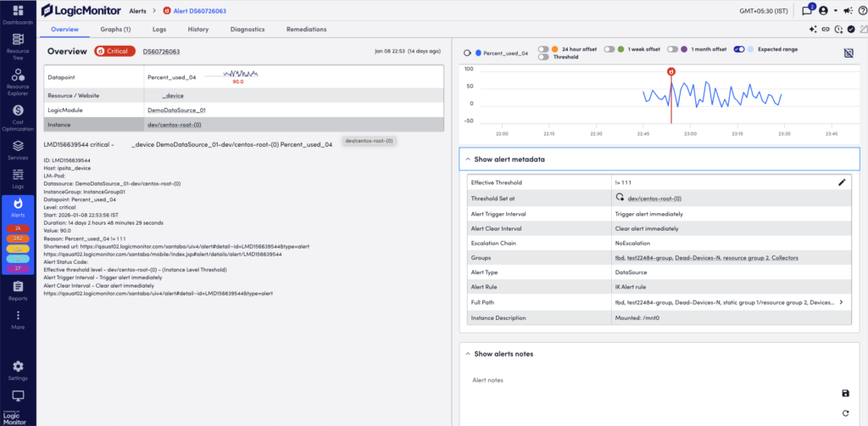This screenshot has width=868, height=426.
Task: Turn on the 1 week offset toggle
Action: (x=609, y=49)
